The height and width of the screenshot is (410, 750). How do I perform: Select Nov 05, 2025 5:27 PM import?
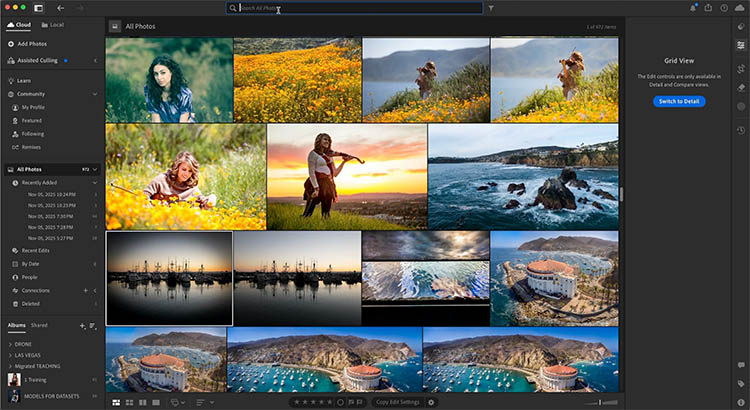pos(51,238)
